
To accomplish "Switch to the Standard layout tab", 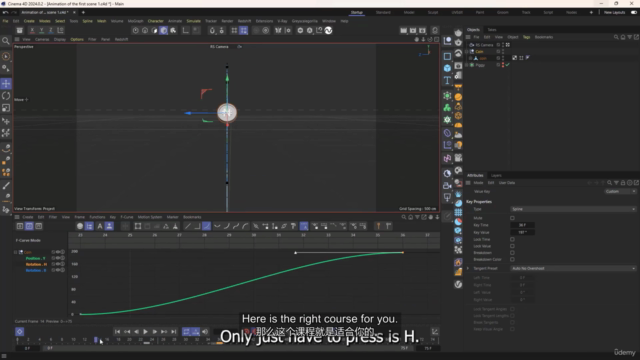I will 383,13.
